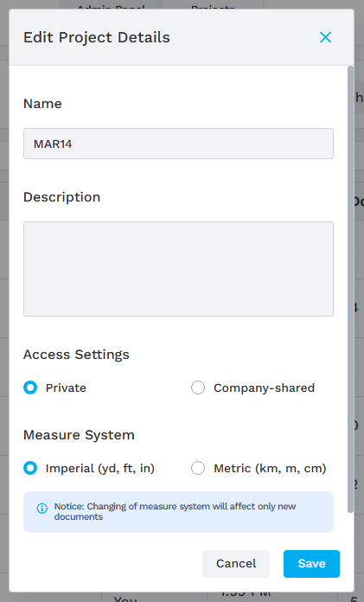The image size is (364, 602).
Task: Select Imperial (yd, ft, in) measure system
Action: point(30,468)
